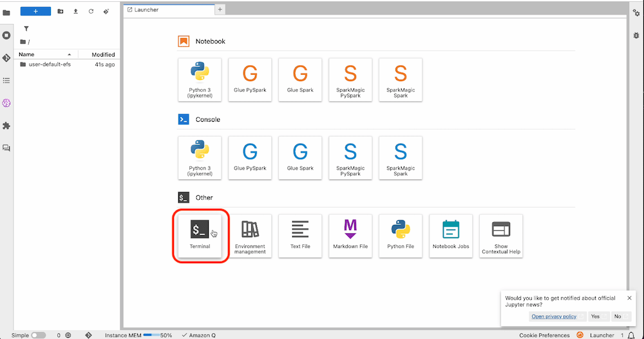
Task: Click Amazon Q status bar item
Action: pos(199,335)
